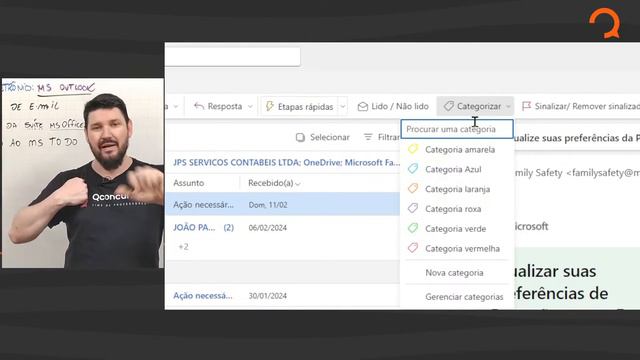The image size is (640, 360).
Task: Expand the +2 messages in JOÃO PA conversation
Action: 184,247
